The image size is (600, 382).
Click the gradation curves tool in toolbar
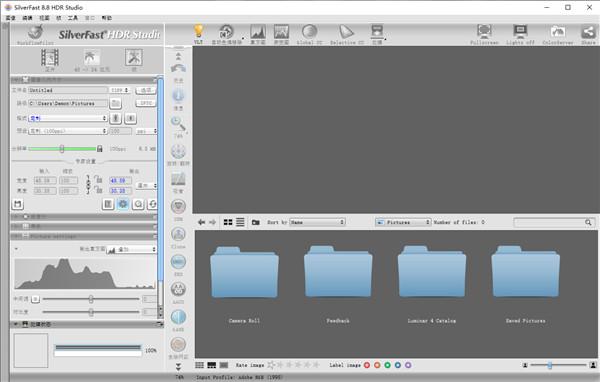pos(281,32)
